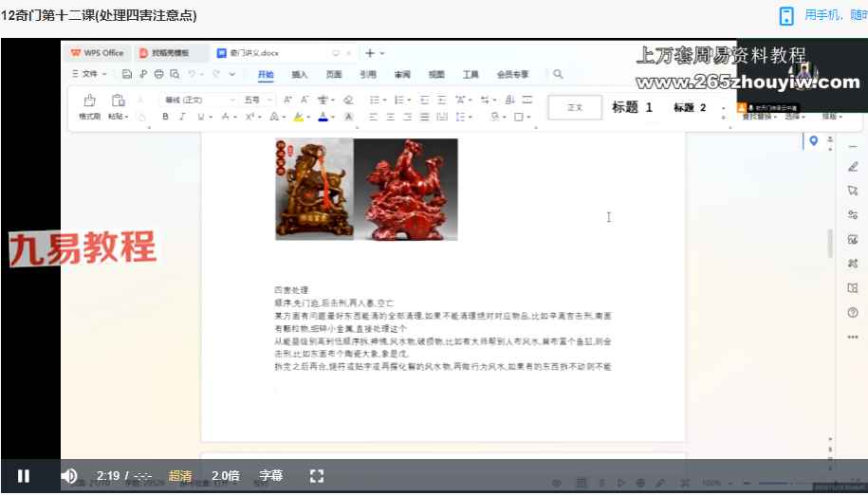868x495 pixels.
Task: Apply the 标题 2 heading style
Action: (690, 107)
